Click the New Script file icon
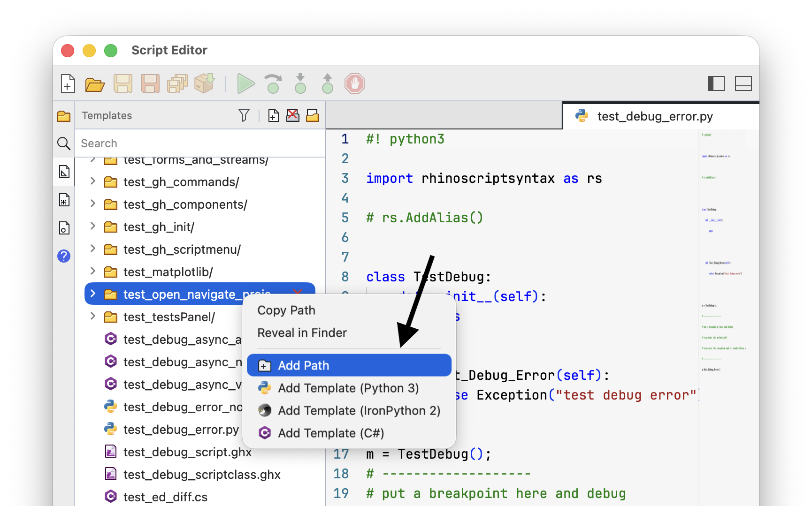This screenshot has width=812, height=506. coord(68,84)
